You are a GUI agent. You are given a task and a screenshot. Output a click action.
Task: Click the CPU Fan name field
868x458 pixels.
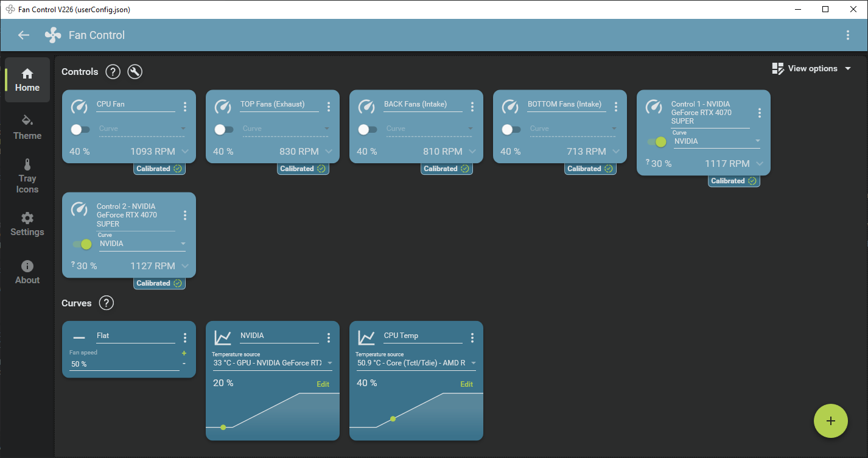[136, 104]
